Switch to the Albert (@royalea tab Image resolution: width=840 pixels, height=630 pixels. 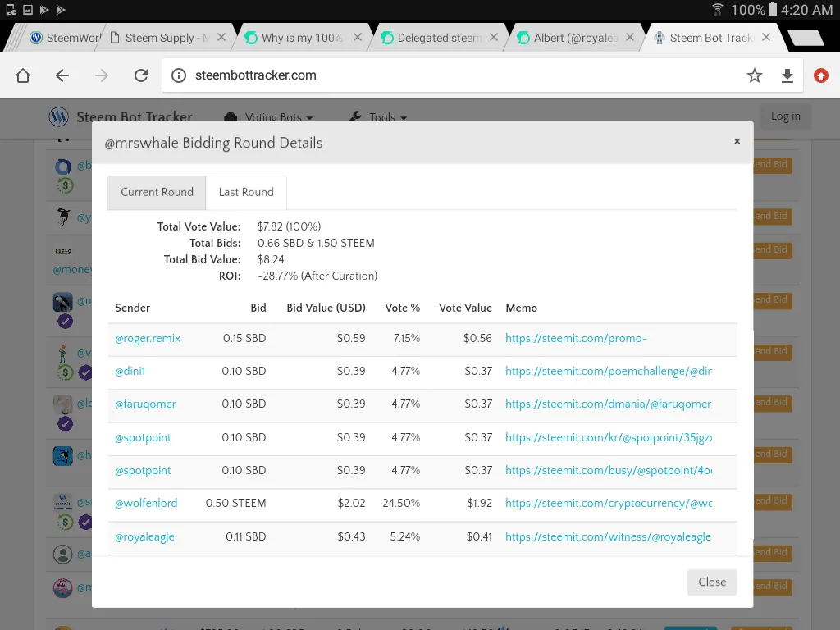click(x=575, y=38)
